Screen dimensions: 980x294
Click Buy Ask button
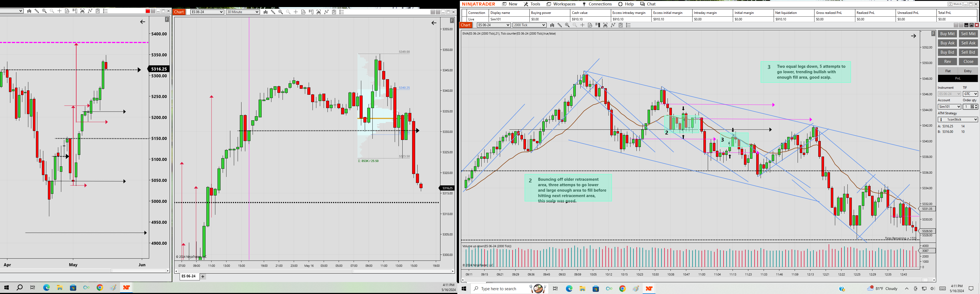click(x=947, y=43)
